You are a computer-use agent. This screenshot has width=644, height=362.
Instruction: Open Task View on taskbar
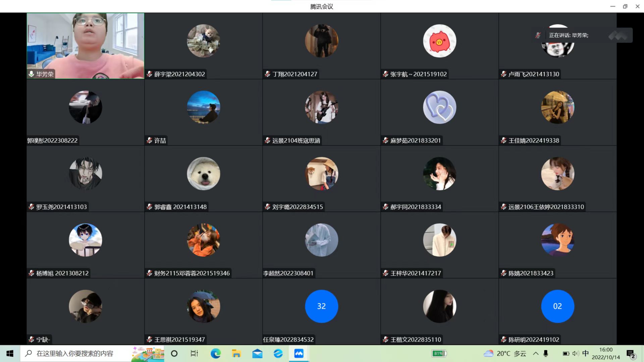(x=194, y=353)
